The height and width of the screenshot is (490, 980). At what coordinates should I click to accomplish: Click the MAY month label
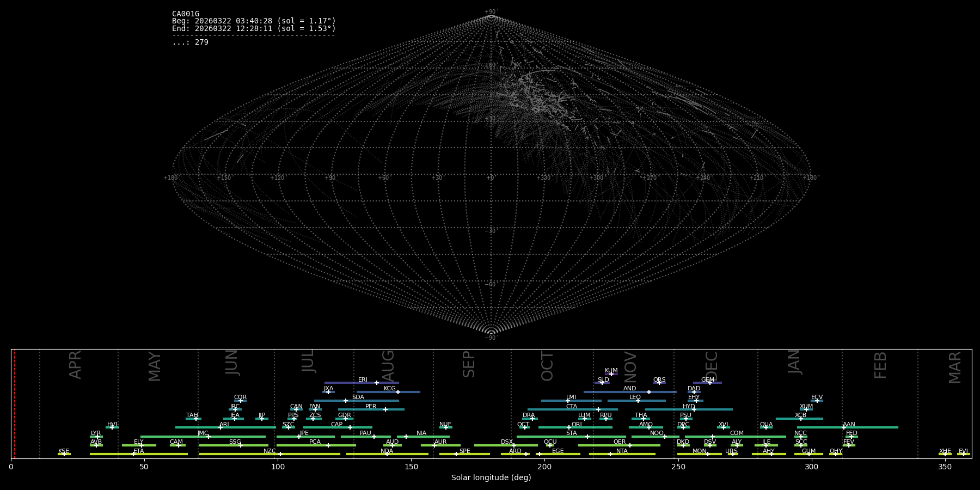[155, 366]
